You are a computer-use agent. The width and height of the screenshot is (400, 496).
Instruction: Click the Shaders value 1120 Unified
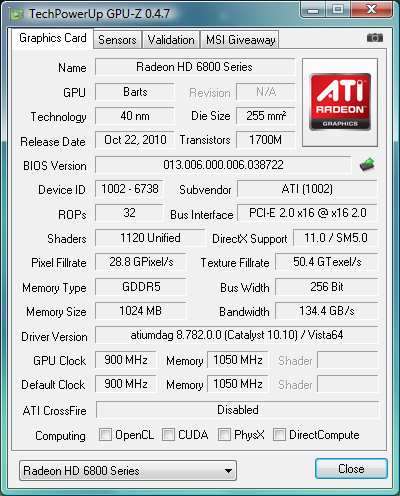pyautogui.click(x=150, y=238)
